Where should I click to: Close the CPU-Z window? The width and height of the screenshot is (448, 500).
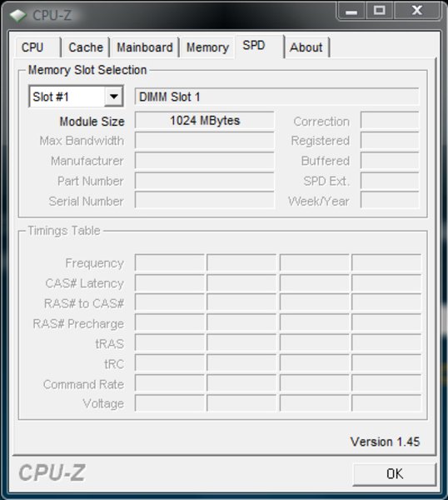[x=417, y=11]
